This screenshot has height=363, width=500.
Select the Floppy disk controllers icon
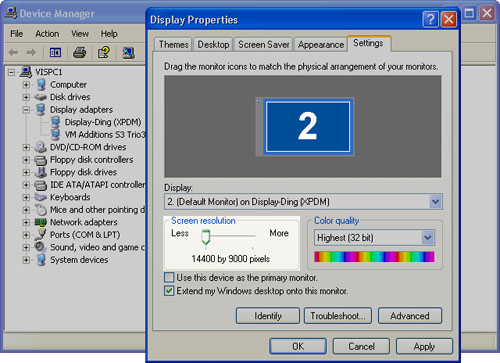(41, 160)
